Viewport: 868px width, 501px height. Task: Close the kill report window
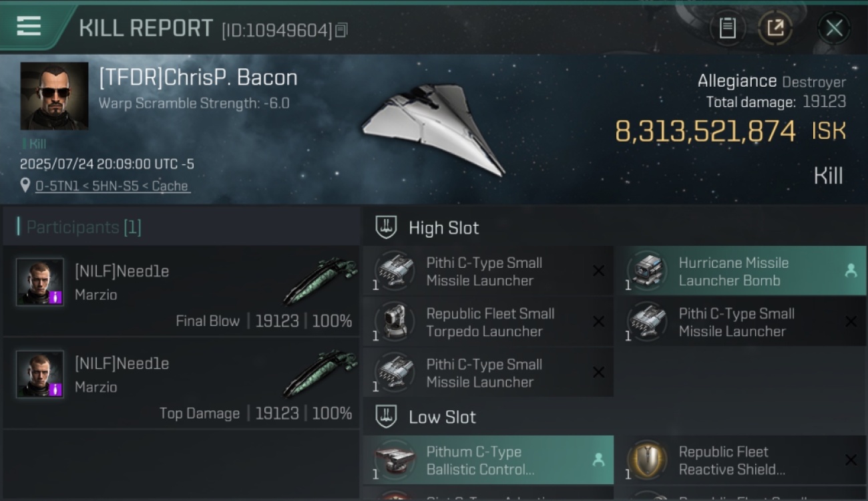(x=834, y=28)
